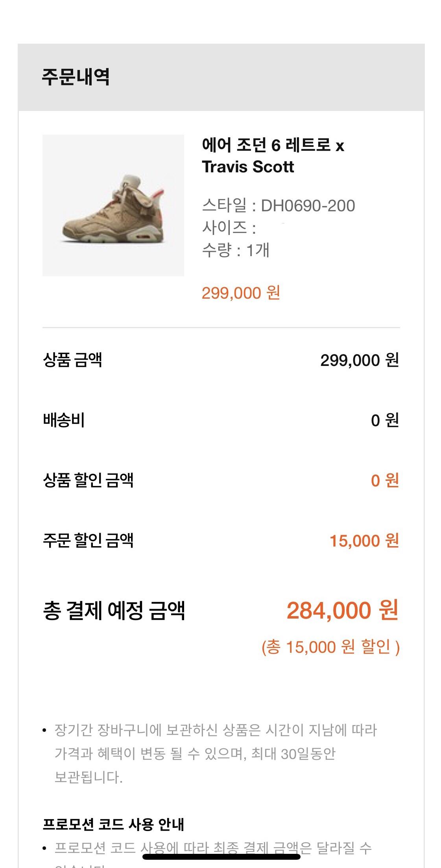This screenshot has width=441, height=868.
Task: Open the 에어 조던 6 레트로 x Travis Scott title
Action: tap(273, 156)
